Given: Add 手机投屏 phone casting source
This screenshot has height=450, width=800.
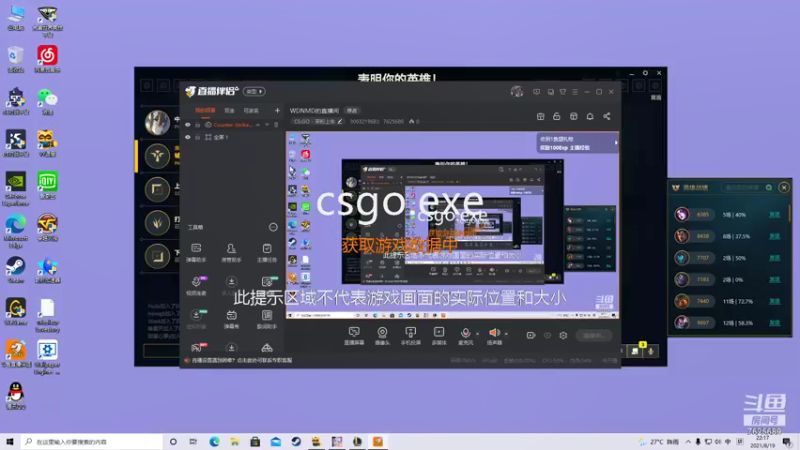Looking at the screenshot, I should (411, 336).
